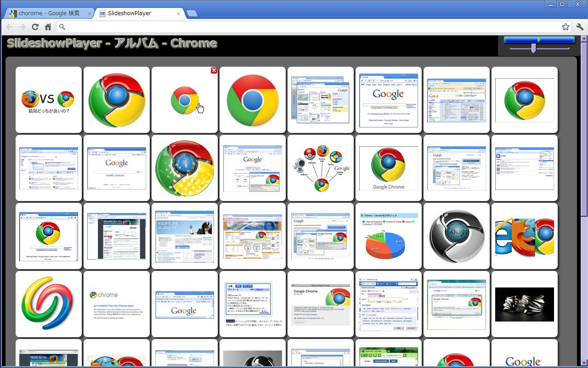This screenshot has width=588, height=368.
Task: Open the Firefox VS Chrome thumbnail
Action: pyautogui.click(x=49, y=100)
